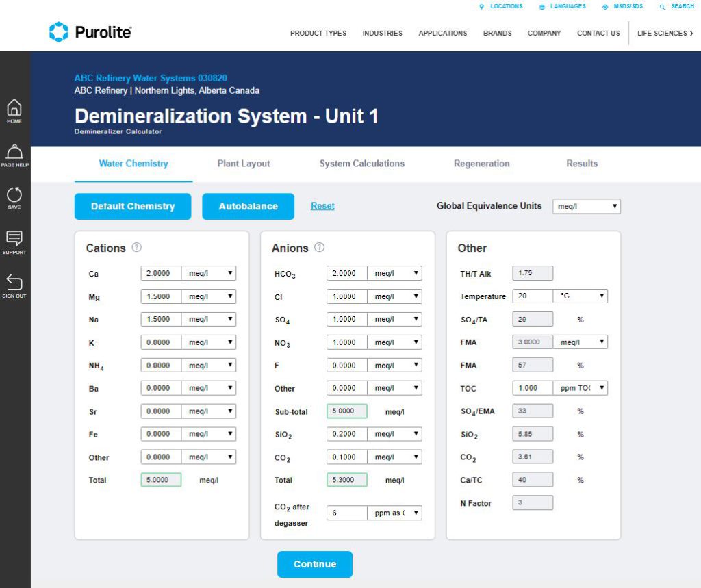Switch to the Regeneration tab
Image resolution: width=701 pixels, height=588 pixels.
[x=481, y=164]
